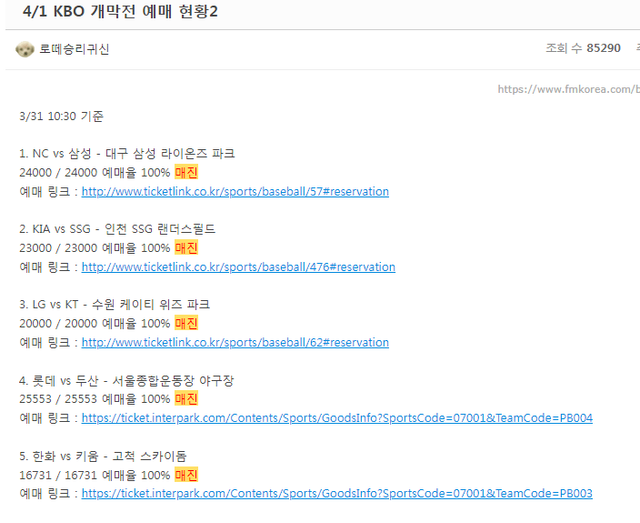Click the 2. KIA vs SSG heading line
The height and width of the screenshot is (523, 640).
pos(117,229)
